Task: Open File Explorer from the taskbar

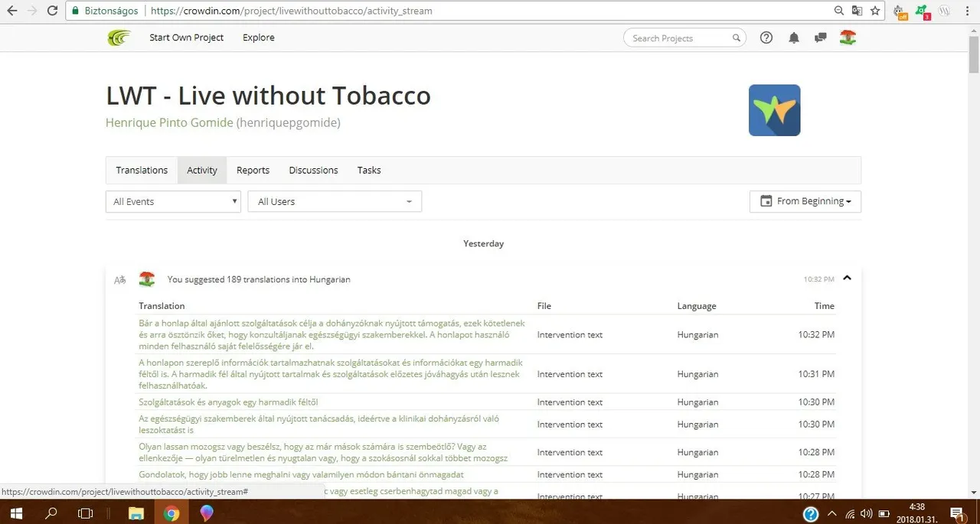Action: pyautogui.click(x=136, y=513)
